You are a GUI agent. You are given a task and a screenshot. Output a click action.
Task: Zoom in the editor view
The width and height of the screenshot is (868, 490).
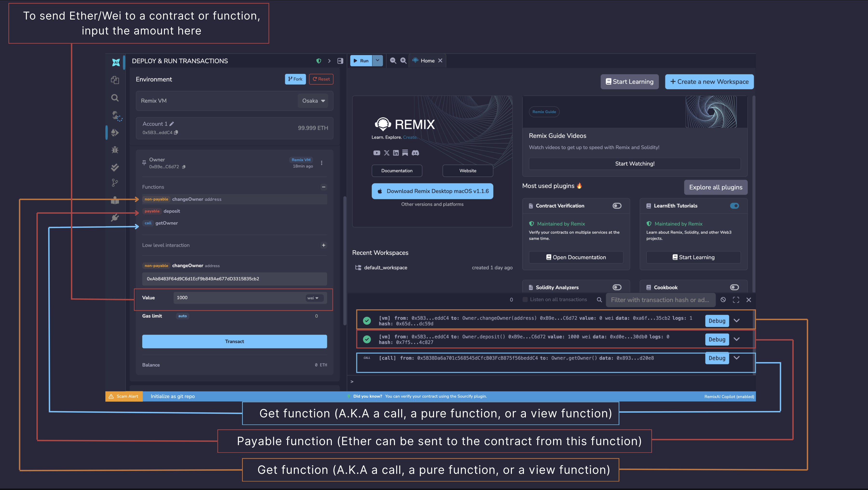403,61
